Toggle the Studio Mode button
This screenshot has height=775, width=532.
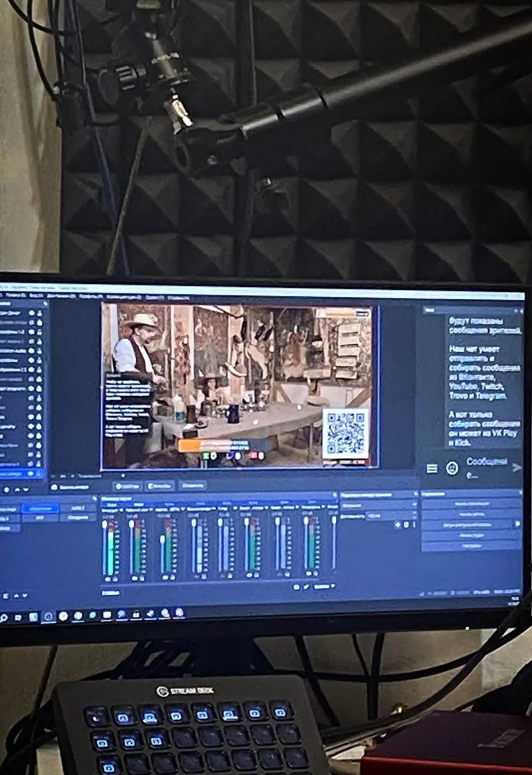[471, 535]
